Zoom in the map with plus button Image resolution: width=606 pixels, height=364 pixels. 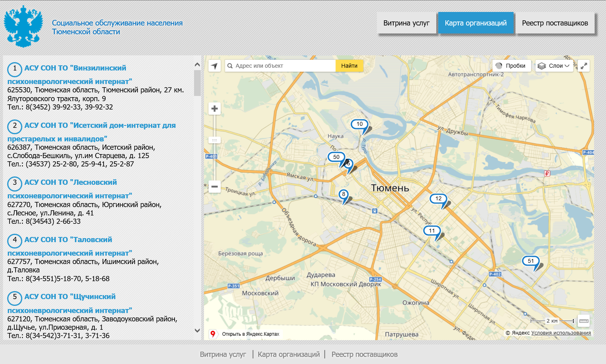[214, 108]
